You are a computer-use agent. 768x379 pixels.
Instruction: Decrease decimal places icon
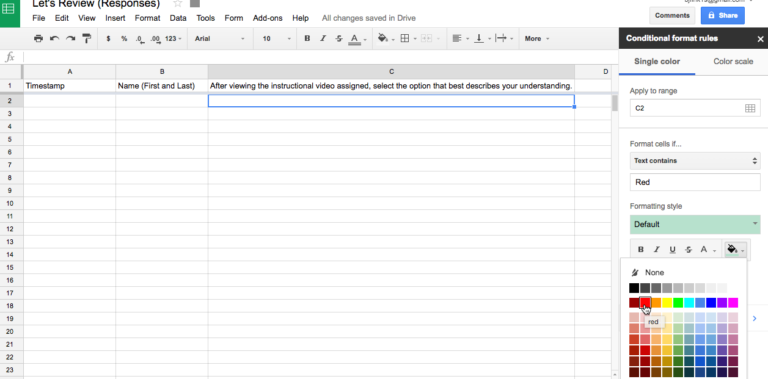(140, 39)
